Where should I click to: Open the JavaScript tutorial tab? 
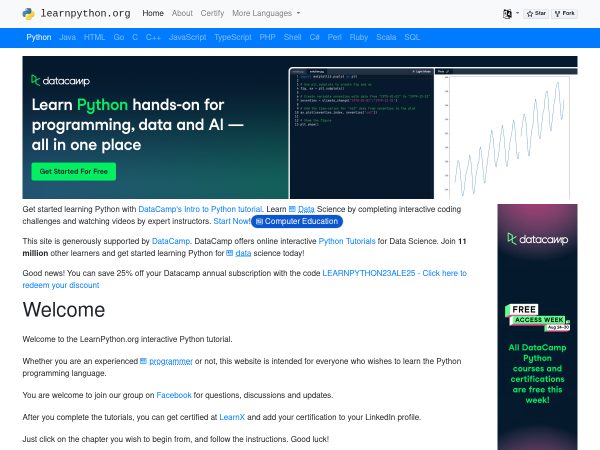pyautogui.click(x=187, y=38)
